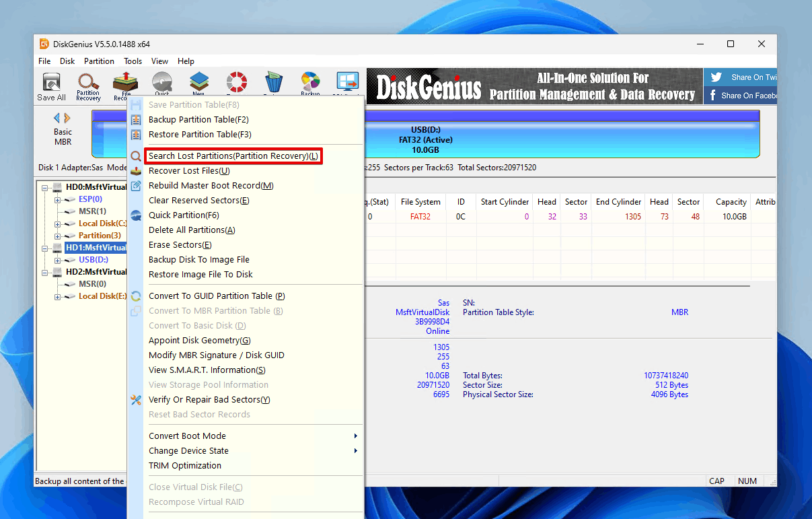812x519 pixels.
Task: Click the DiskGenius banner logo
Action: point(429,87)
